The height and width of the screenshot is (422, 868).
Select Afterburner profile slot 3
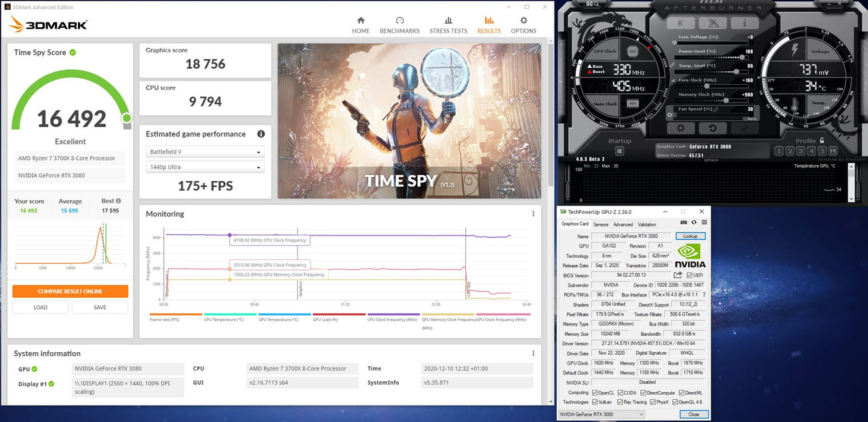coord(801,151)
